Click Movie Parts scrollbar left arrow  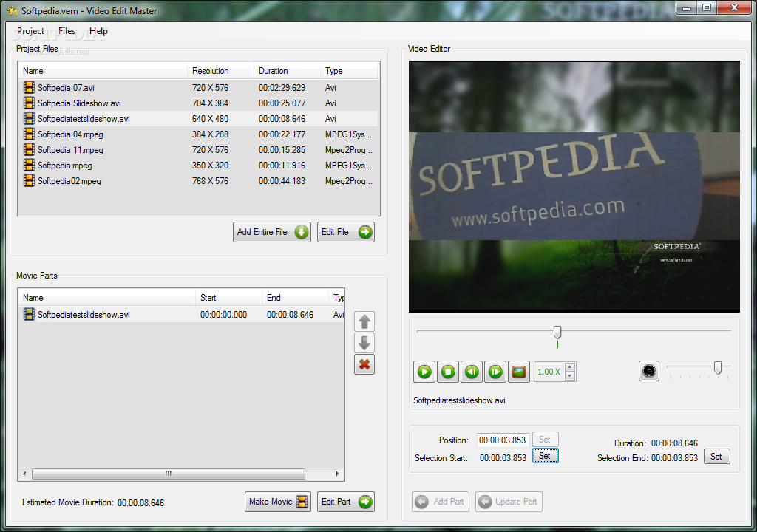pos(24,474)
